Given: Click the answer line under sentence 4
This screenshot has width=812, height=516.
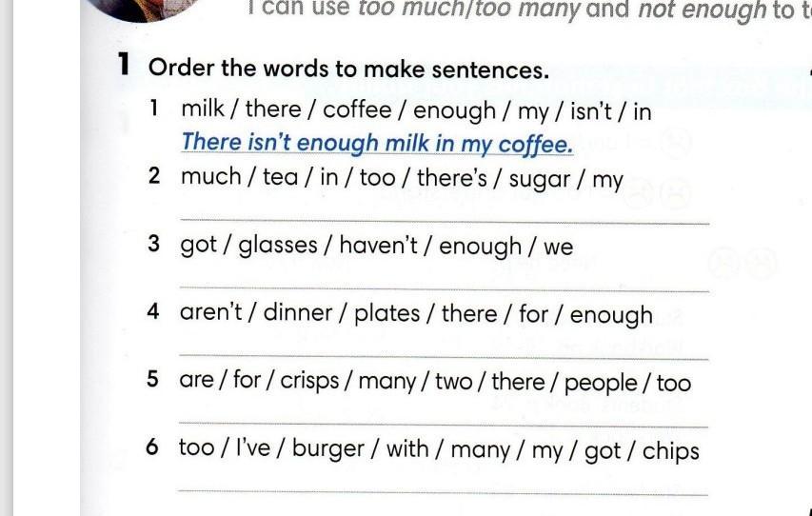Looking at the screenshot, I should click(x=445, y=356).
